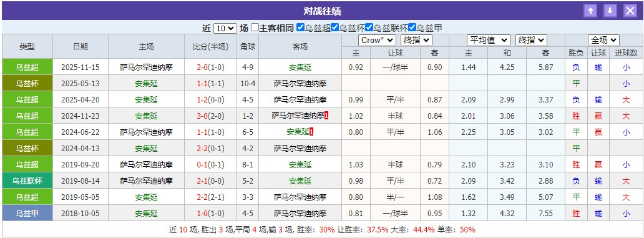Uncheck the 乌兹超 filter checkbox
Screen dimensions: 644x238
(x=301, y=27)
